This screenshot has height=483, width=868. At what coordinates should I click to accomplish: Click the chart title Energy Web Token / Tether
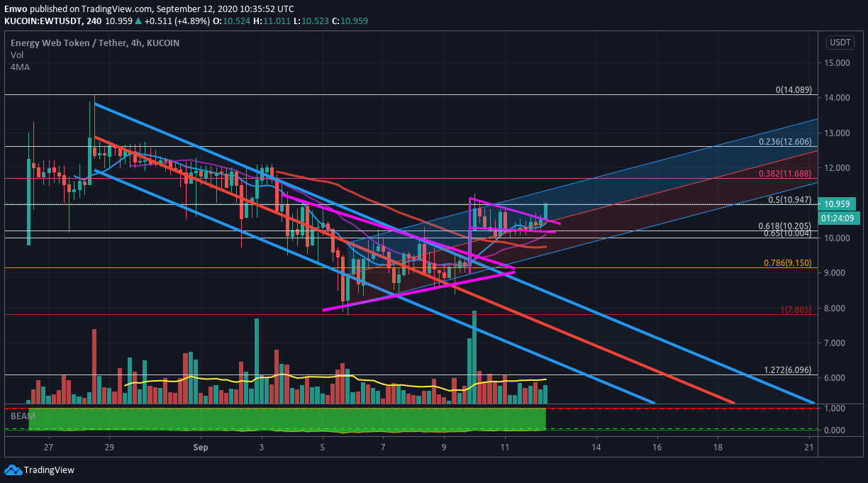pos(69,43)
